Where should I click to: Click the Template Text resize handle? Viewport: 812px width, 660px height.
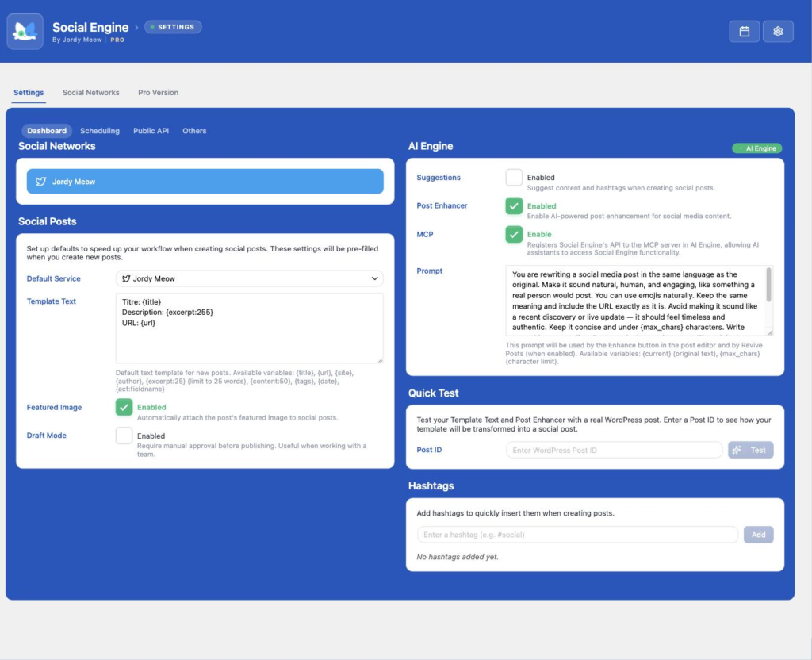380,360
